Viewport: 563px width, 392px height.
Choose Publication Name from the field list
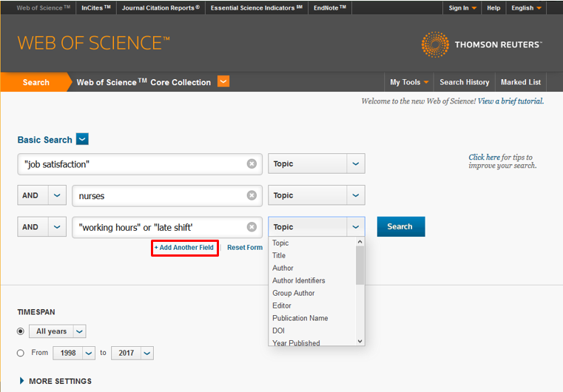300,318
